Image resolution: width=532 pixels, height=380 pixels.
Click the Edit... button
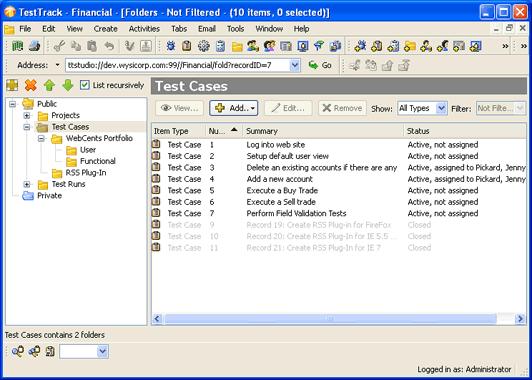coord(288,108)
